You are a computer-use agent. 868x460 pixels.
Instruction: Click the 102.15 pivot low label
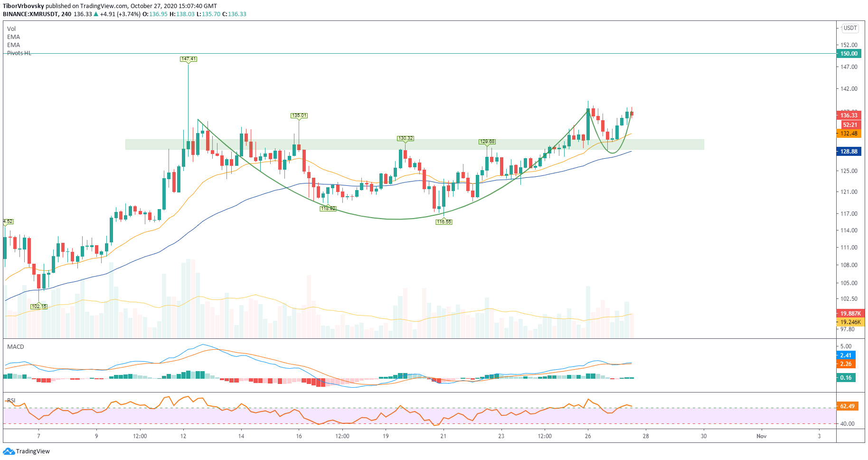click(39, 307)
